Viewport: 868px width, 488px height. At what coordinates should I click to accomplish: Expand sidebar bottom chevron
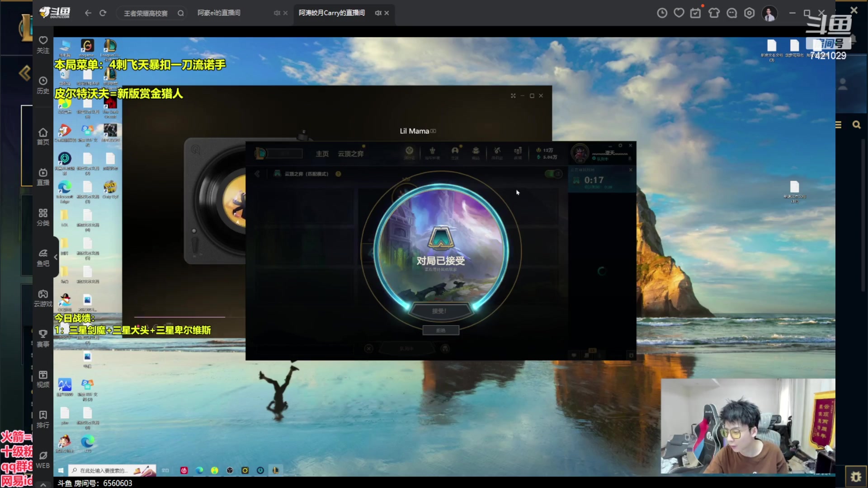43,484
